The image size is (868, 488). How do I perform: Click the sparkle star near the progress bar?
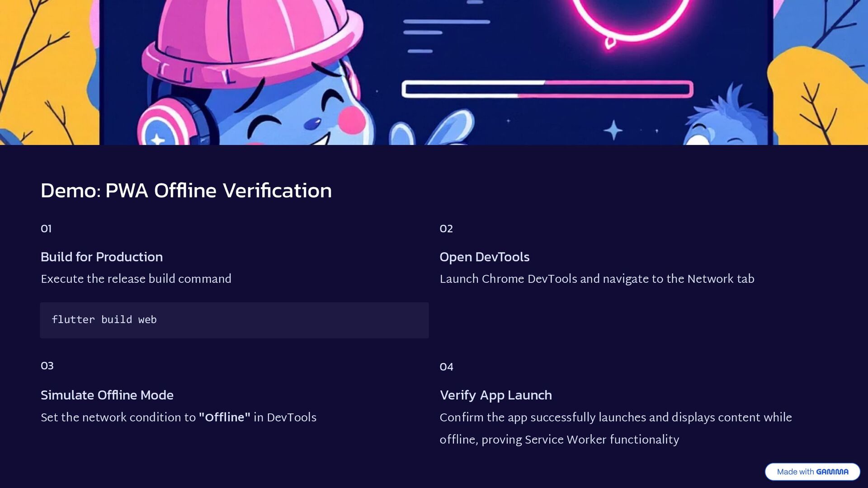[x=613, y=130]
